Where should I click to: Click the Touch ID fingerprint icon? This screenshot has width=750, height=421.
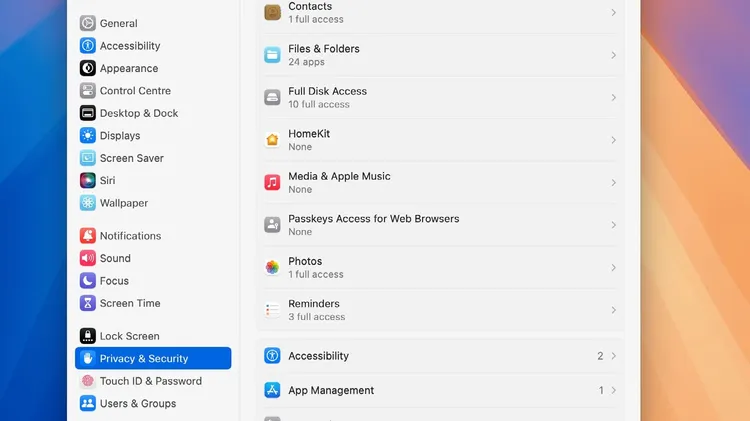[88, 381]
